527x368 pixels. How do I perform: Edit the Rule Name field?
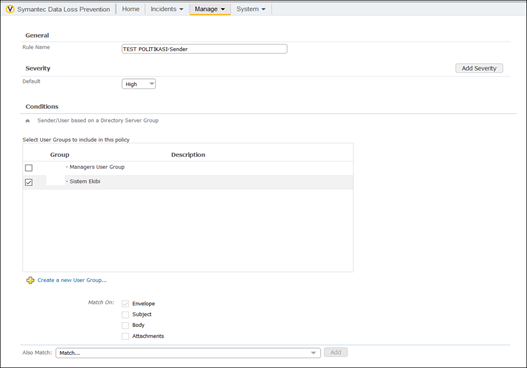tap(204, 49)
